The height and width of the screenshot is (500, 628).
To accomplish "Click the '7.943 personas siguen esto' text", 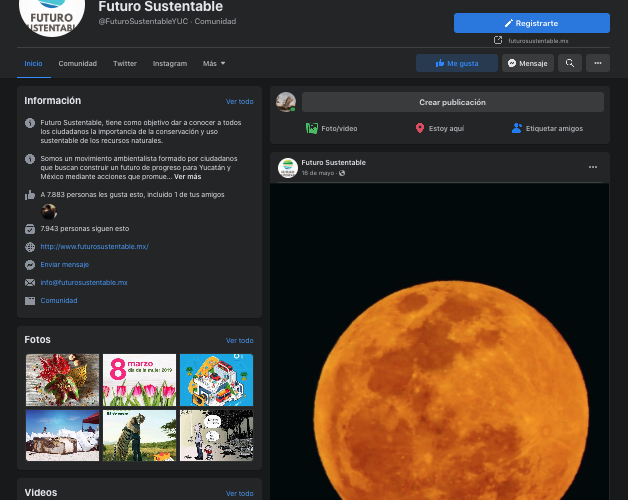I will (85, 229).
